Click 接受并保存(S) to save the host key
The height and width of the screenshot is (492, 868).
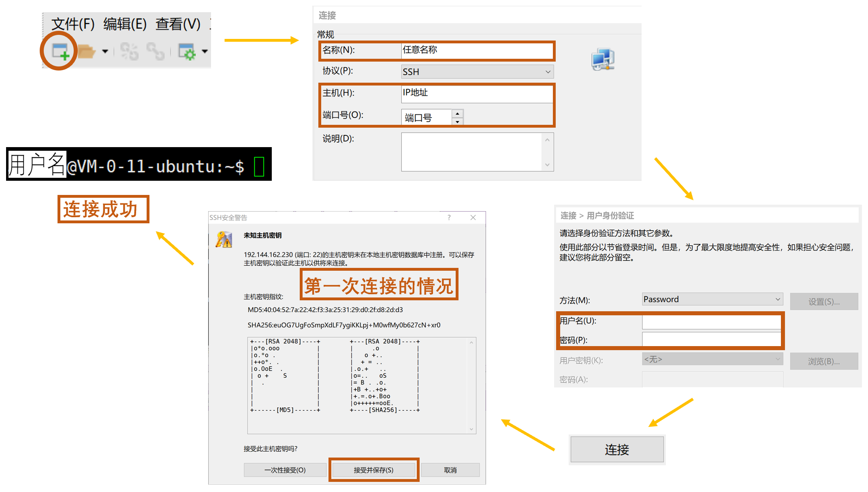pyautogui.click(x=373, y=470)
